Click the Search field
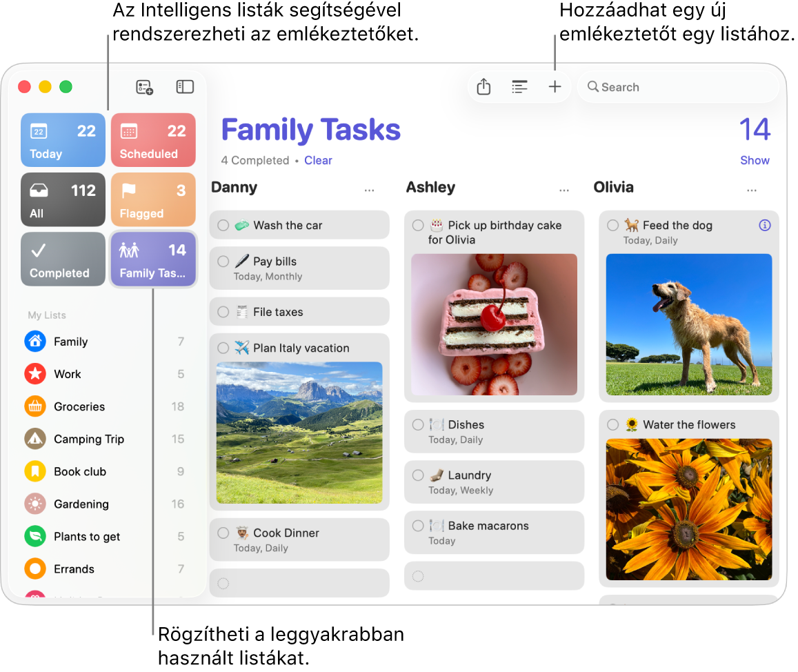The width and height of the screenshot is (798, 672). point(678,87)
